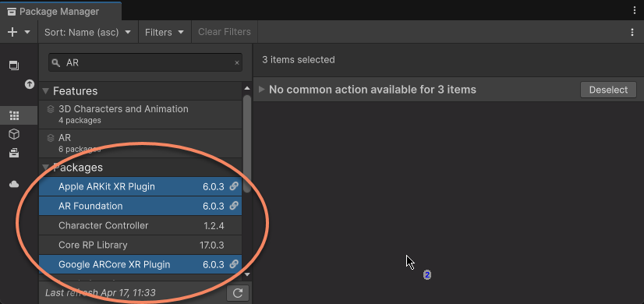The image size is (644, 304).
Task: Select the Services cloud sidebar icon
Action: [x=14, y=184]
